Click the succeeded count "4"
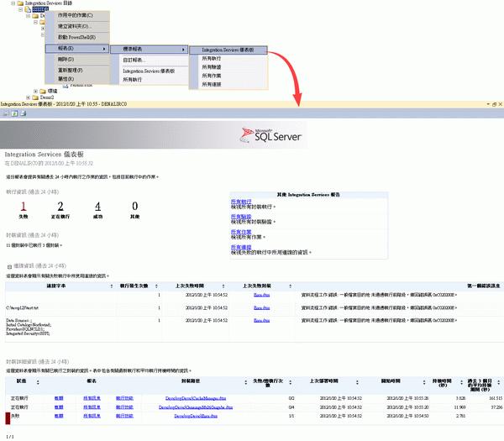Image resolution: width=504 pixels, height=441 pixels. [x=97, y=206]
